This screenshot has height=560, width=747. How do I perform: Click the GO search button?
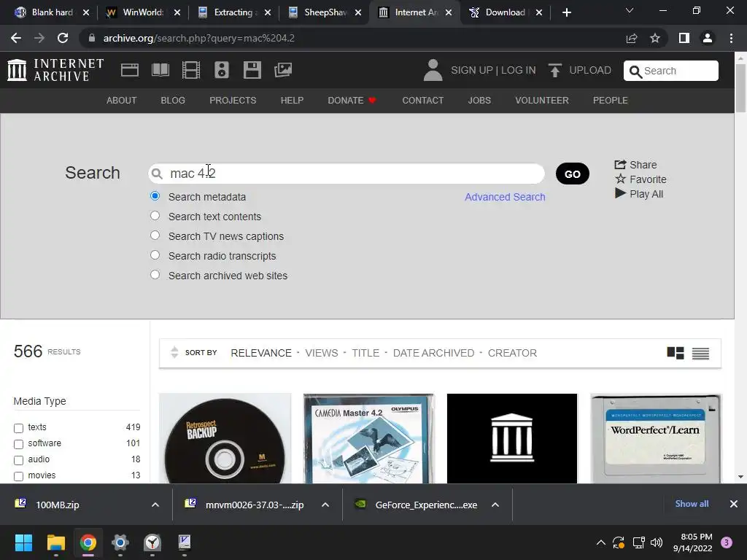click(x=573, y=174)
